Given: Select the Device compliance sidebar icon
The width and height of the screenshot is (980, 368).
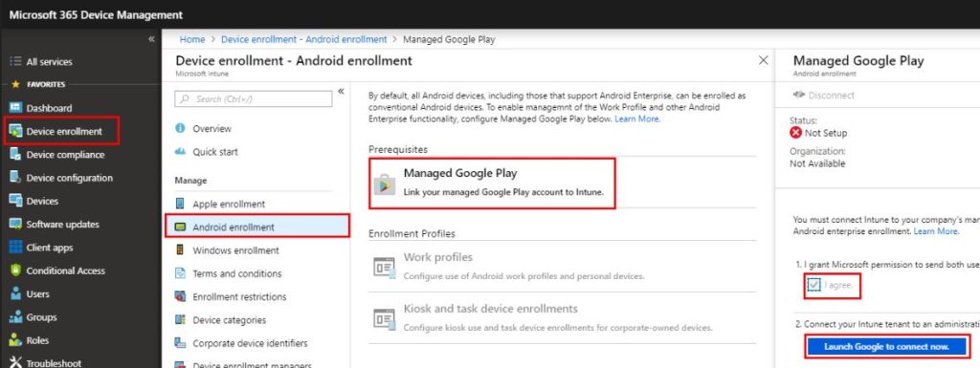Looking at the screenshot, I should tap(15, 155).
